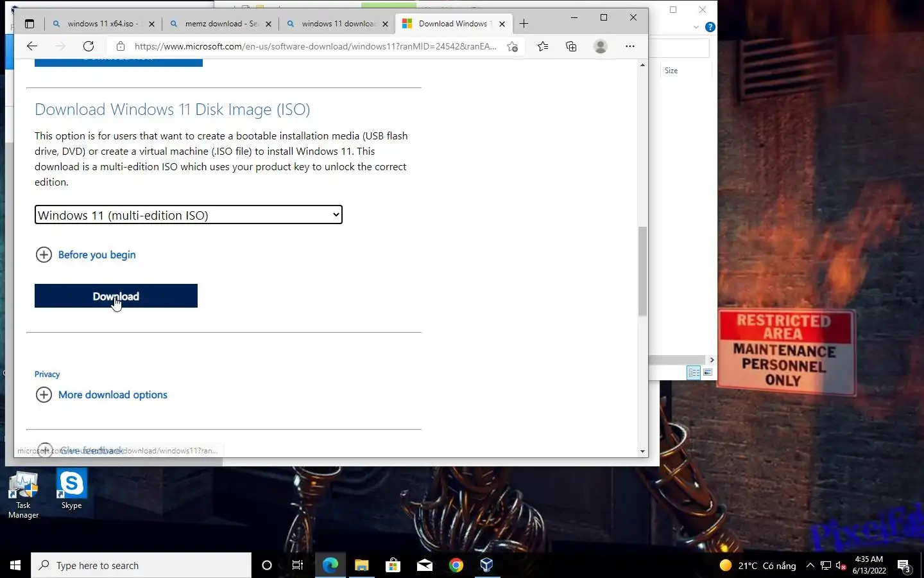Open the Windows Start menu
The image size is (924, 578).
point(15,565)
